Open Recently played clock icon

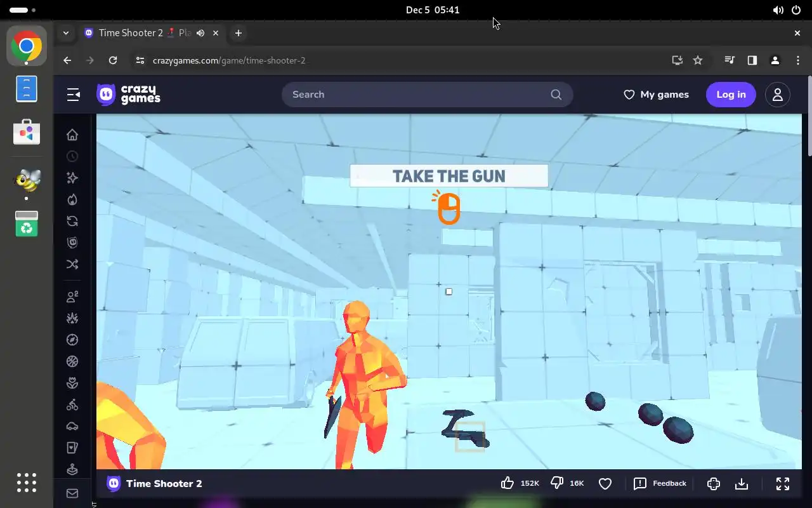point(72,156)
